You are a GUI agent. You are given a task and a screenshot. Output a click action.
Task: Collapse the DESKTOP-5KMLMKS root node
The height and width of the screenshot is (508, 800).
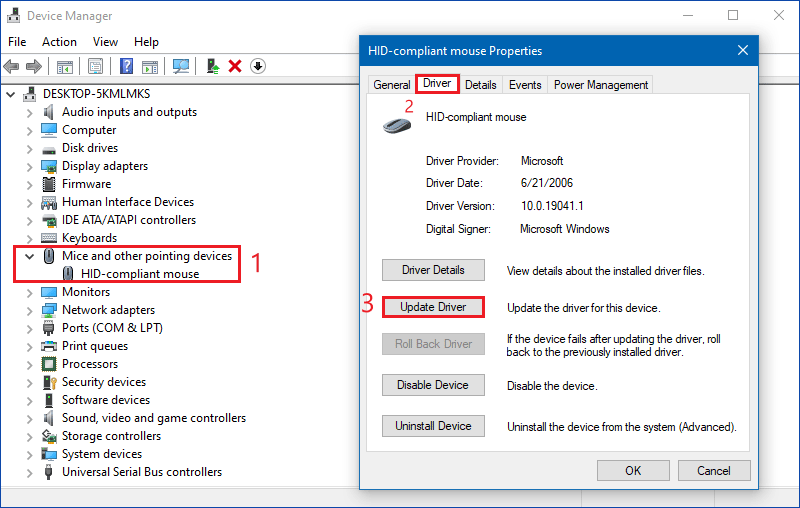click(x=11, y=94)
